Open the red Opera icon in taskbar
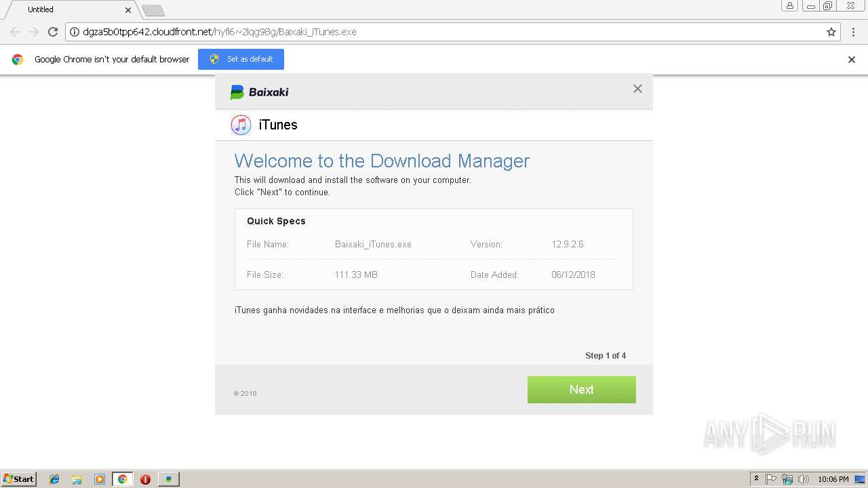This screenshot has height=488, width=868. (145, 479)
